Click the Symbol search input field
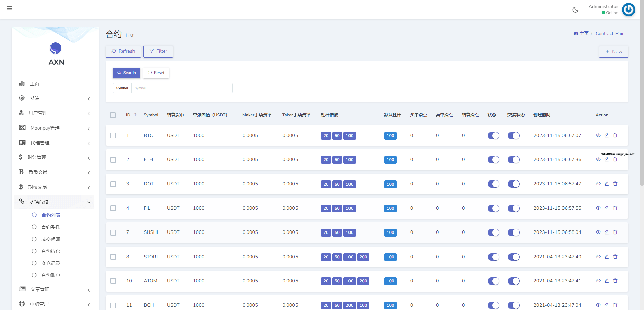 point(182,88)
